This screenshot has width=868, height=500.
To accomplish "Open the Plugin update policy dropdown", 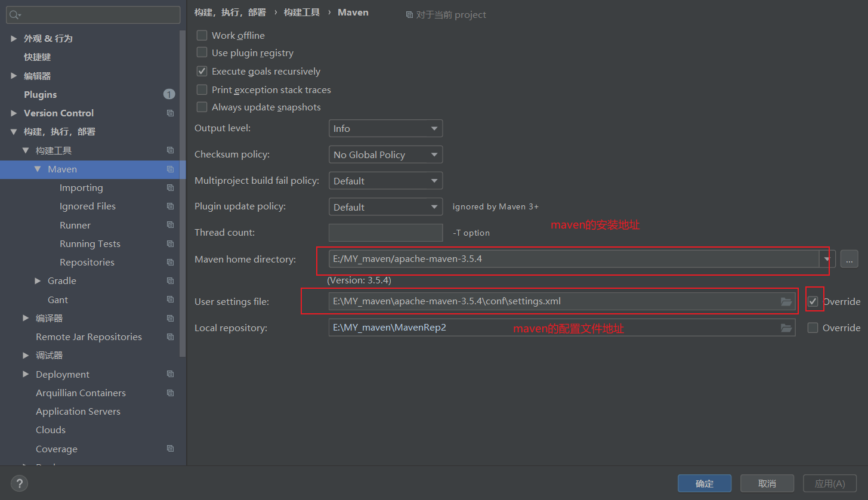I will click(385, 207).
